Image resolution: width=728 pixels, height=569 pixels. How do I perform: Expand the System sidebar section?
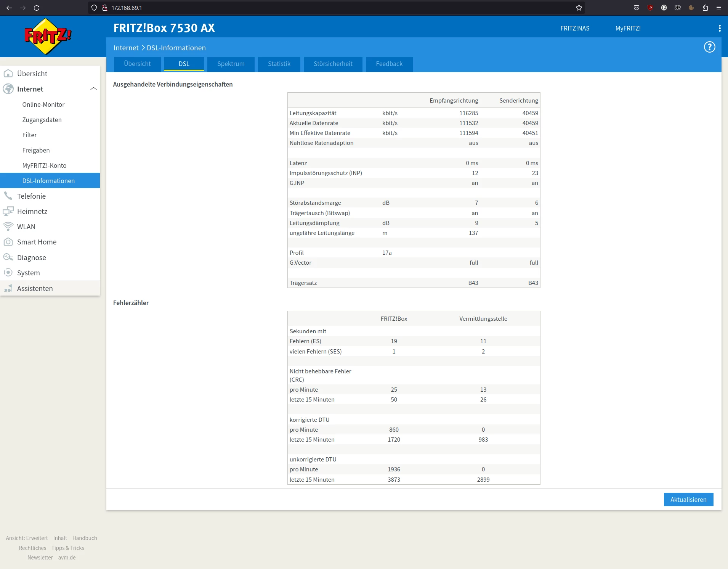pos(28,273)
